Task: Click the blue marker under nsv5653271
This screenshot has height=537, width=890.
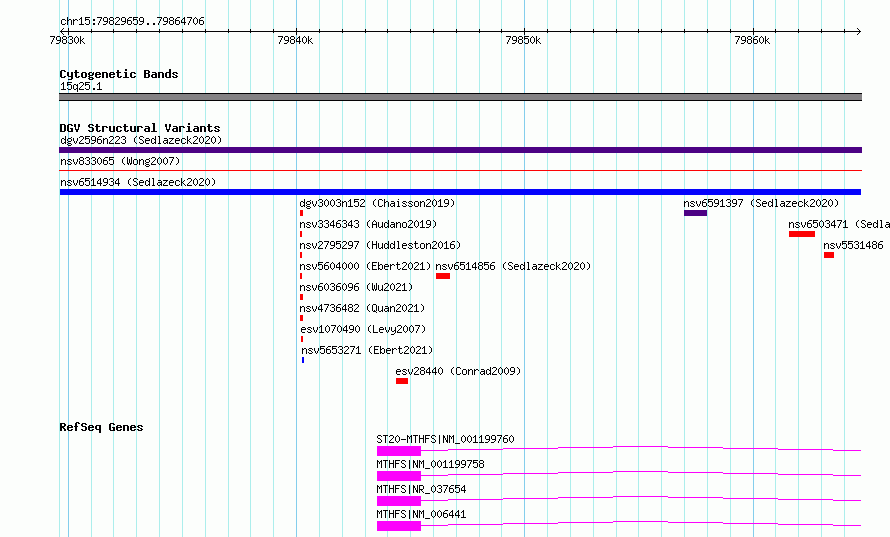Action: click(x=303, y=360)
